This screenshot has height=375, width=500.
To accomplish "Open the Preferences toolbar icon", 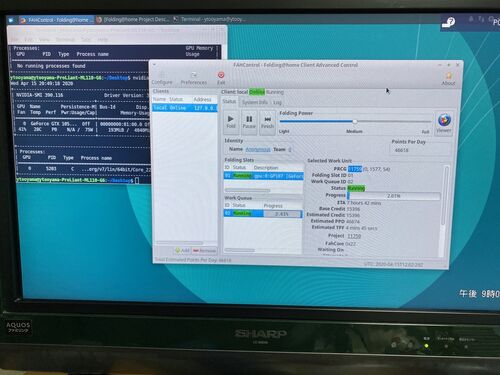I will point(194,78).
